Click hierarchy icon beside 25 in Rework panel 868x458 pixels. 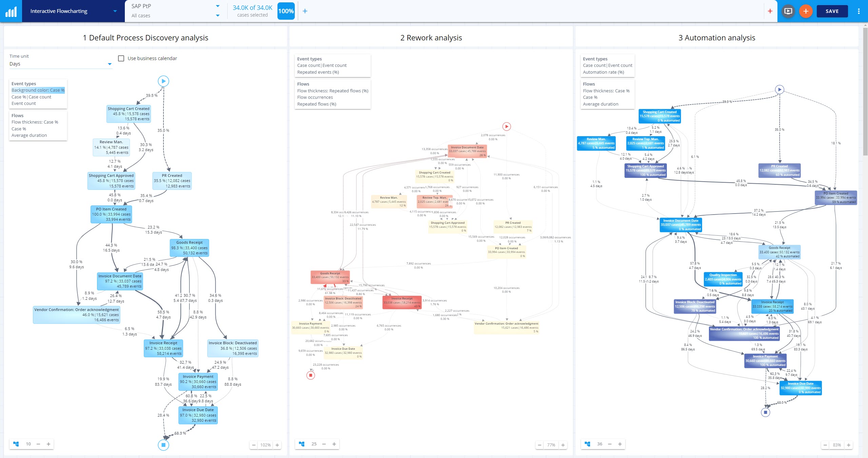click(x=302, y=444)
